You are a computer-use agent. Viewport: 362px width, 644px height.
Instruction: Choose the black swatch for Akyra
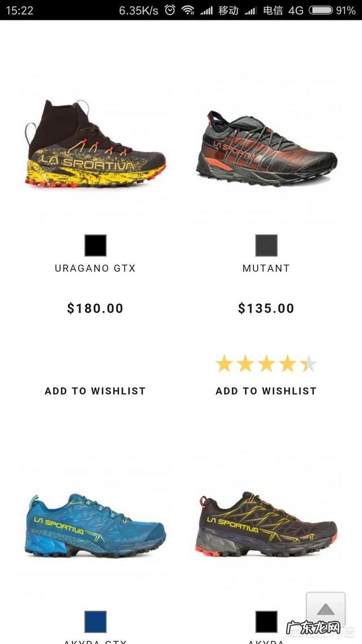(266, 622)
